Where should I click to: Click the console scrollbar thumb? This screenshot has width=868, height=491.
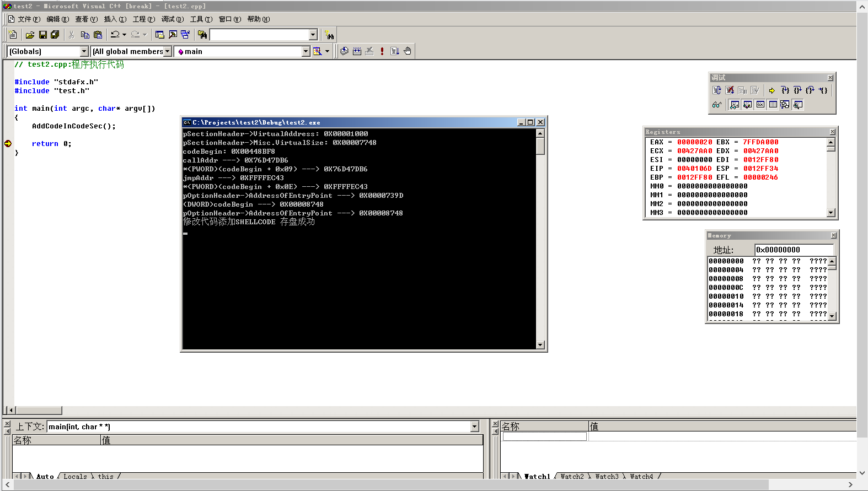pos(540,146)
